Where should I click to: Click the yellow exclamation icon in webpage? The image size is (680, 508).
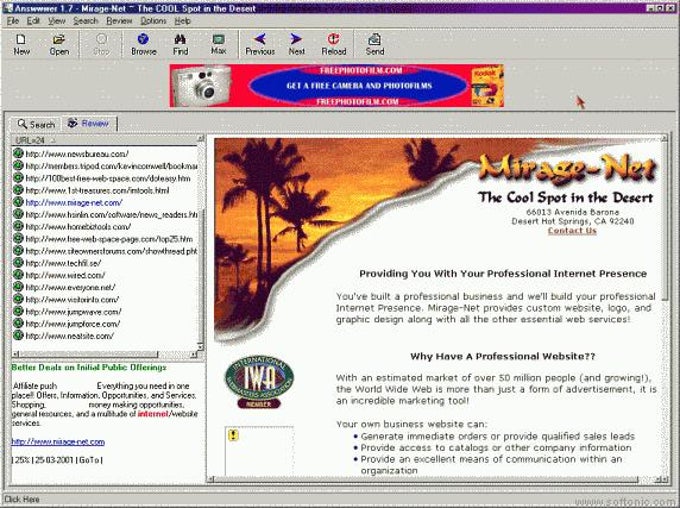coord(233,435)
